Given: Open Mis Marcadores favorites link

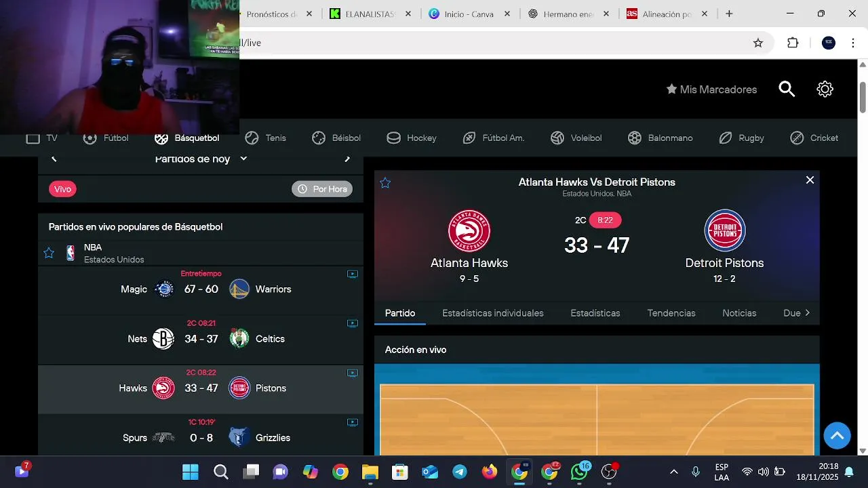Looking at the screenshot, I should click(711, 89).
